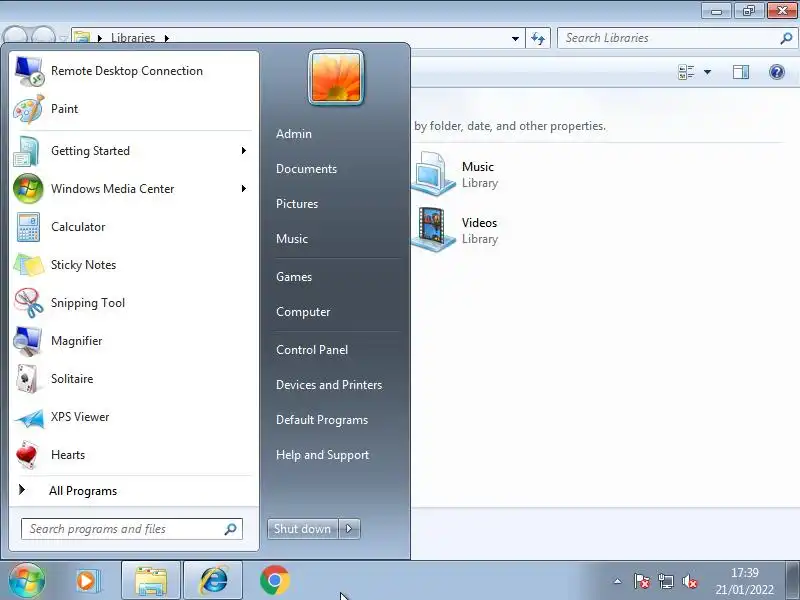
Task: Open the Magnifier icon
Action: click(28, 341)
